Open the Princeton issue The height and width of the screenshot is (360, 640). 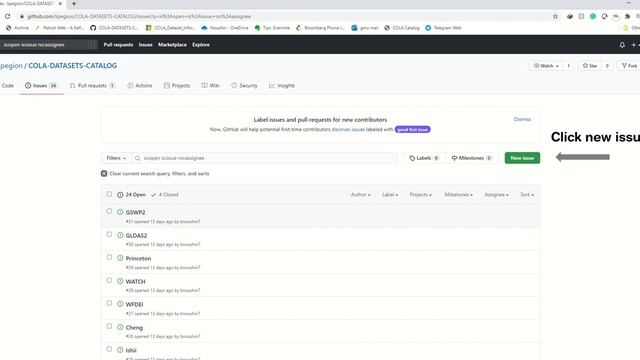tap(138, 258)
